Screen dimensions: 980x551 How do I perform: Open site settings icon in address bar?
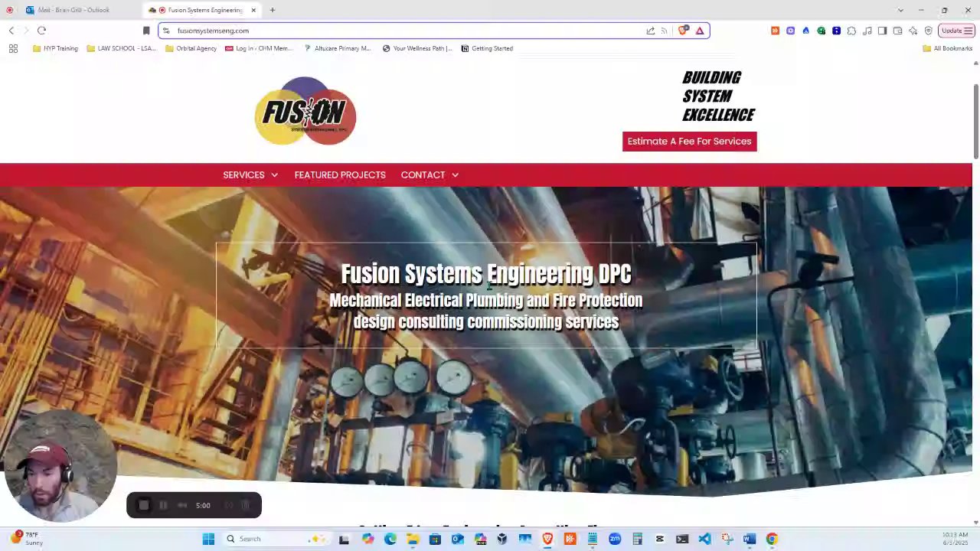(x=166, y=31)
